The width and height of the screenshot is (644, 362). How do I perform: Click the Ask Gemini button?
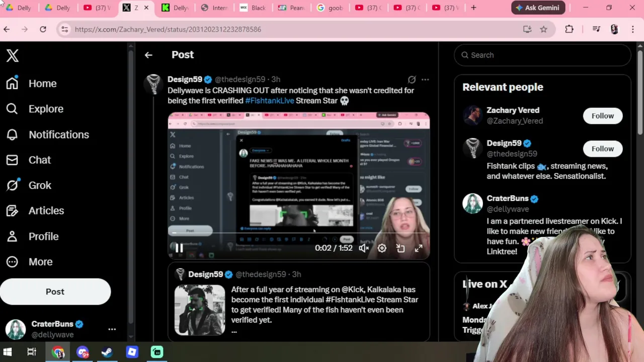(538, 8)
